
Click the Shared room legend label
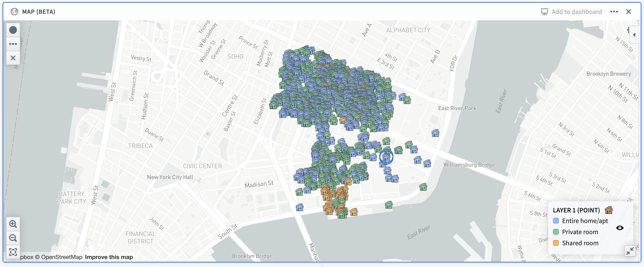[x=580, y=243]
